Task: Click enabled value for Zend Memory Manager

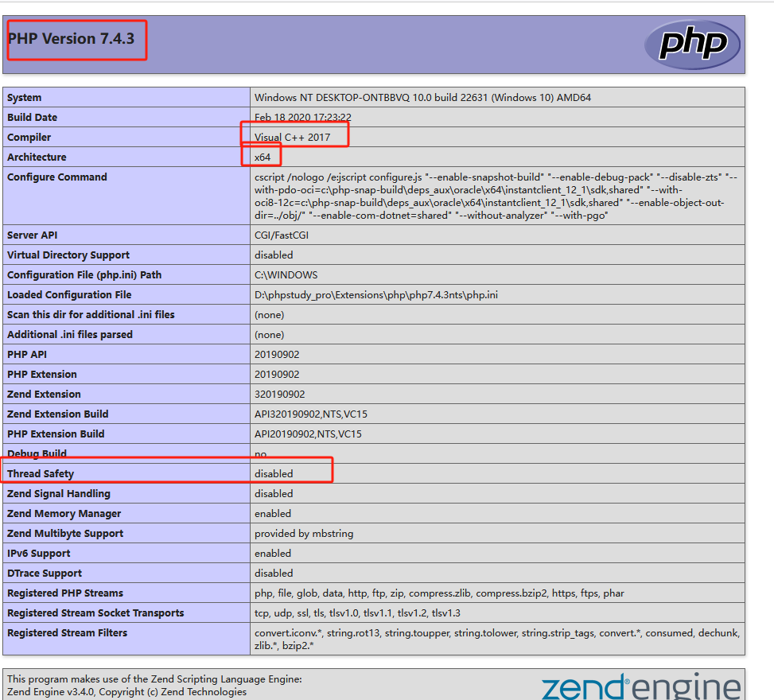Action: click(x=273, y=513)
